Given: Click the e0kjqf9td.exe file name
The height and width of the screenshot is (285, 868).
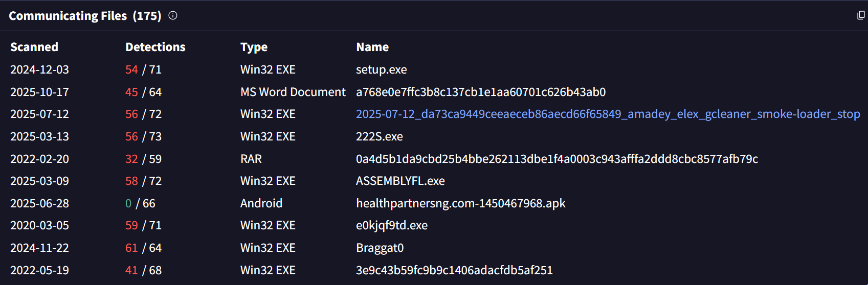Looking at the screenshot, I should tap(391, 225).
